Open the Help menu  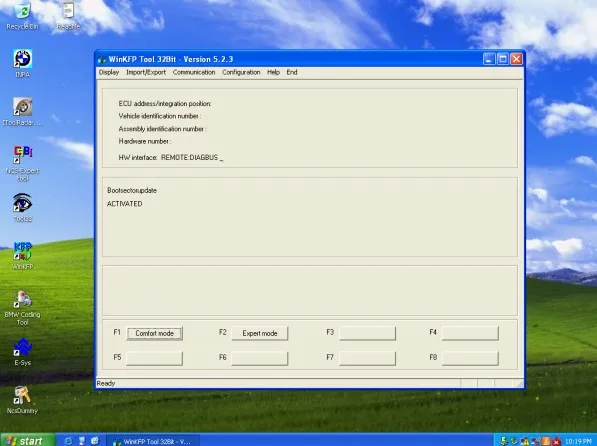[x=273, y=72]
